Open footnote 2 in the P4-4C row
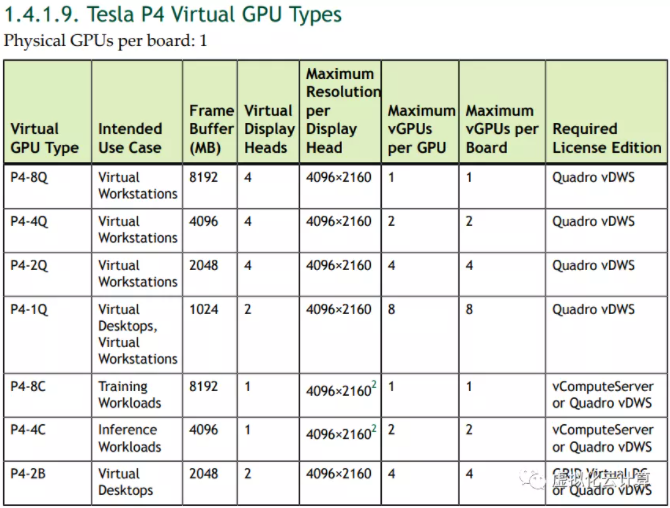The image size is (670, 508). 374,430
